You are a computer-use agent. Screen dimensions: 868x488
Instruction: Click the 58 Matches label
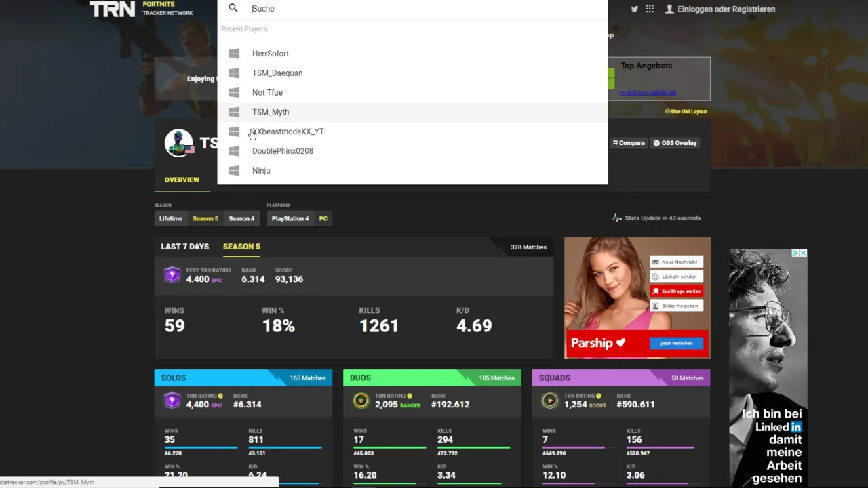point(687,378)
